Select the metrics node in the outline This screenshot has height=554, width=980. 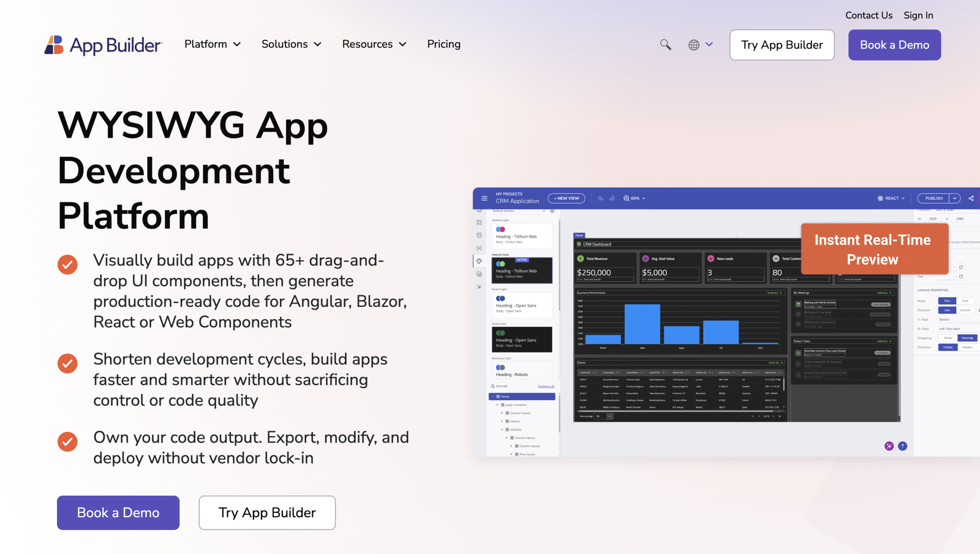pyautogui.click(x=515, y=421)
